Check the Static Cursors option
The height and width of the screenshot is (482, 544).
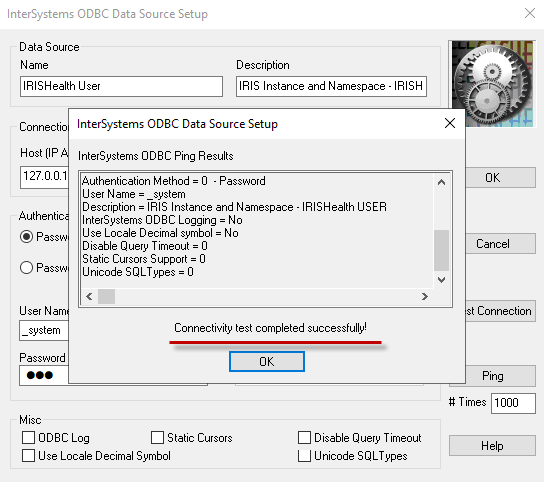pos(157,438)
